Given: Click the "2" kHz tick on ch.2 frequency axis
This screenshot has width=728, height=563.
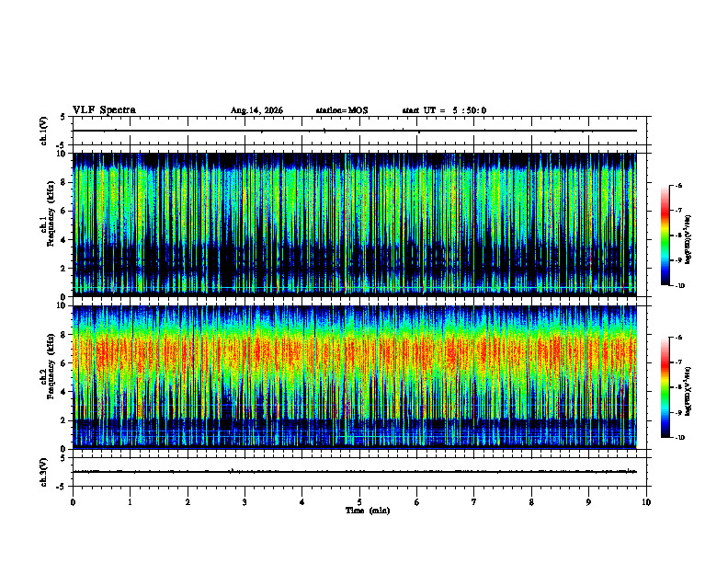Looking at the screenshot, I should (x=64, y=420).
